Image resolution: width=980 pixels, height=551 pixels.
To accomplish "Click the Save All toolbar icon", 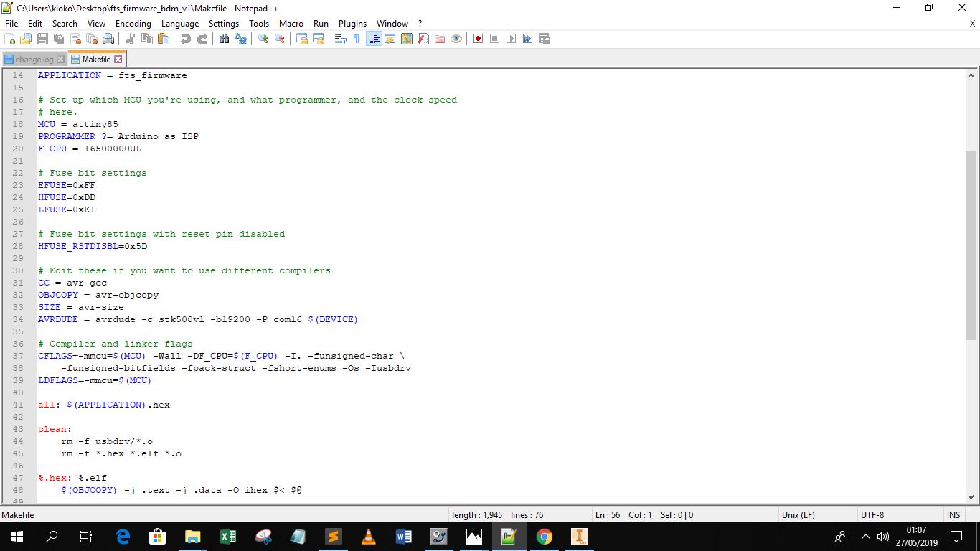I will click(x=59, y=39).
